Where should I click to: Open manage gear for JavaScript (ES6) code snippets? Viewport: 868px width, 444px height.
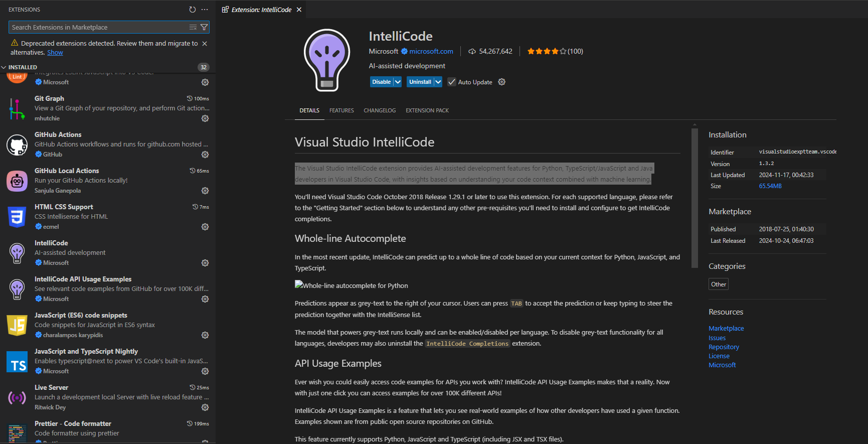point(205,335)
